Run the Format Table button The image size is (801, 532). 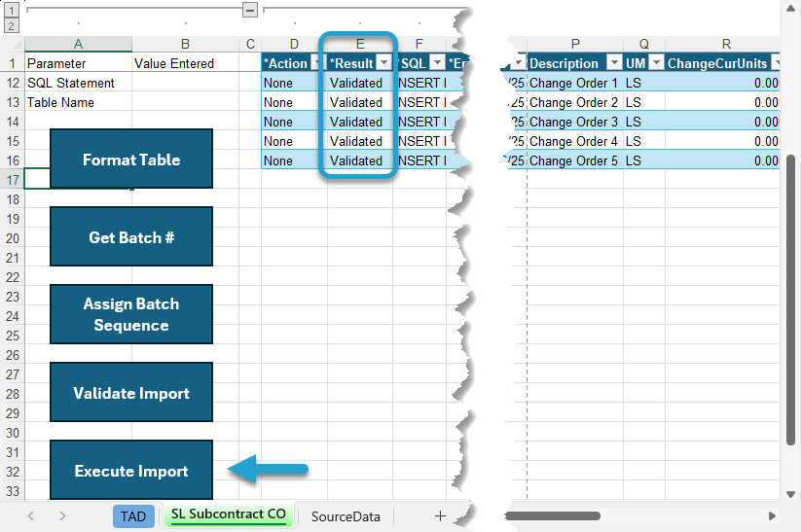point(131,159)
